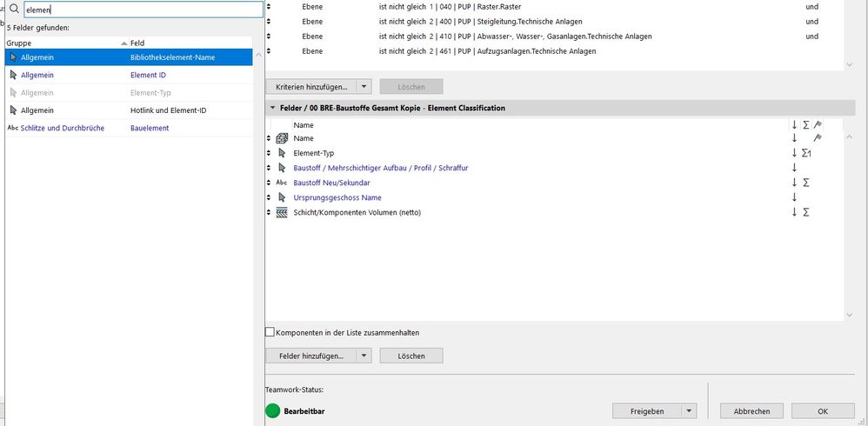Screen dimensions: 868x426
Task: Collapse the Felder section header
Action: coord(273,108)
